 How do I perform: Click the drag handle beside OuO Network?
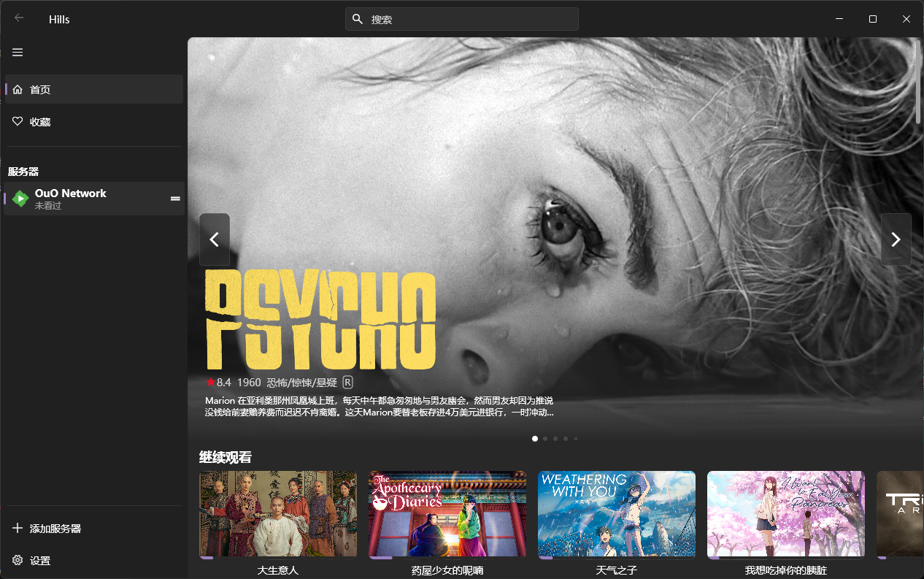175,199
